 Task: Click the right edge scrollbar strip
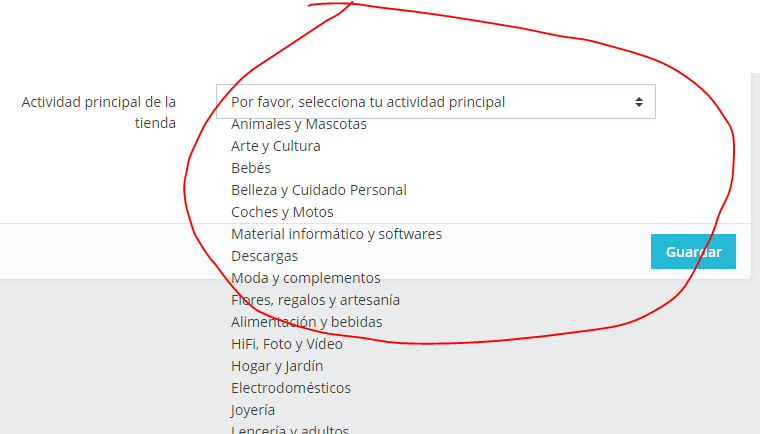pyautogui.click(x=756, y=254)
